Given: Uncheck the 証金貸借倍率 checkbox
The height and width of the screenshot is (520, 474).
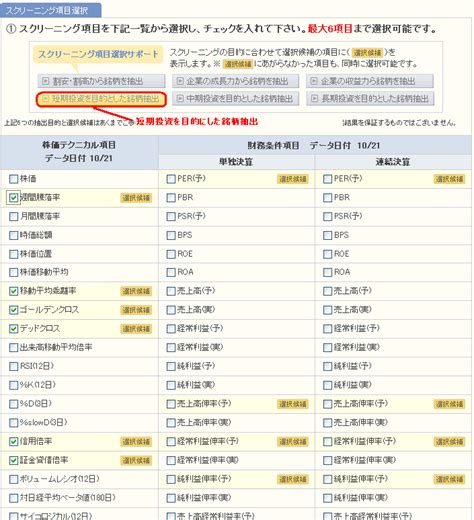Looking at the screenshot, I should (x=13, y=460).
